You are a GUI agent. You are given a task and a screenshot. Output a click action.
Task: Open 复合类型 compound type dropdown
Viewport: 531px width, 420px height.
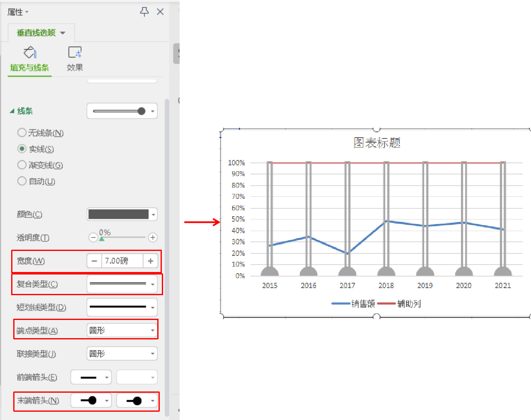pos(122,284)
